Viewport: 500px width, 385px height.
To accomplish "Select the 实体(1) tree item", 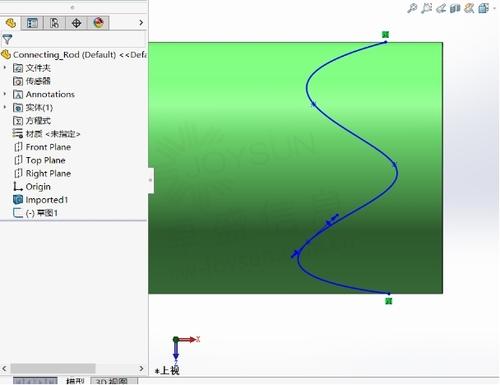I will coord(33,108).
